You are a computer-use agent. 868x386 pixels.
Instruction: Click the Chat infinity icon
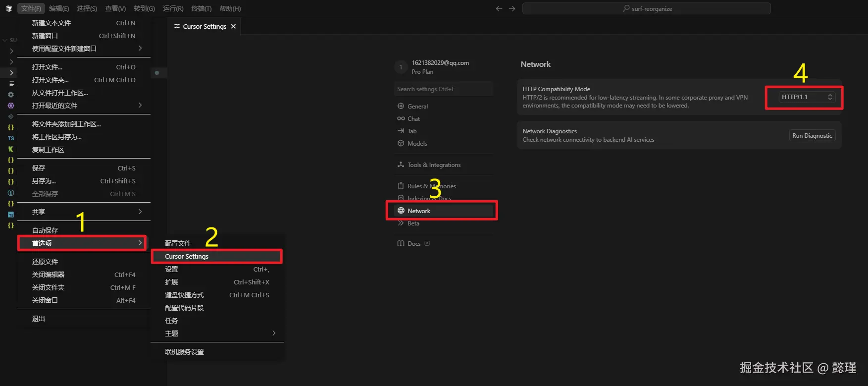[x=401, y=118]
